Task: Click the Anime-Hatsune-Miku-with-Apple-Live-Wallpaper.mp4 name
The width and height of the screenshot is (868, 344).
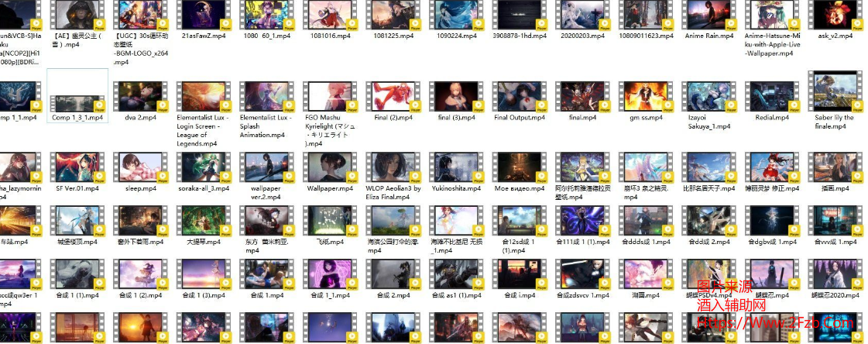Action: pyautogui.click(x=773, y=44)
